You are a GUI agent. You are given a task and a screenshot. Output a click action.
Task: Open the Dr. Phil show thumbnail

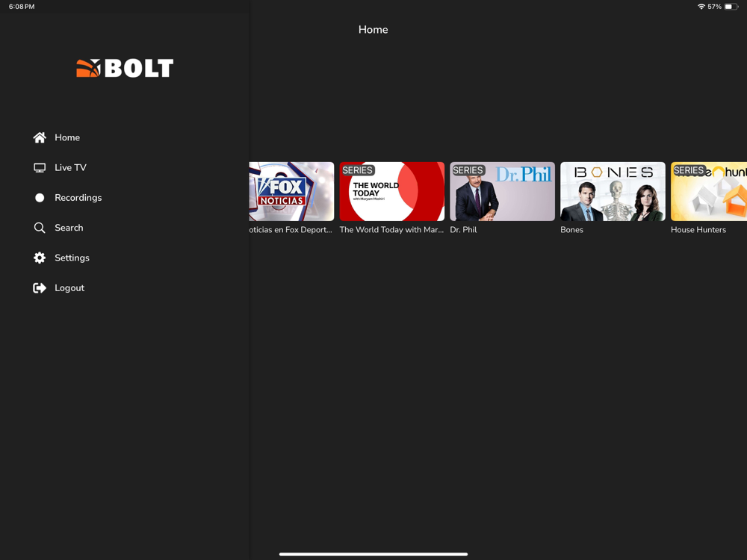pos(503,191)
